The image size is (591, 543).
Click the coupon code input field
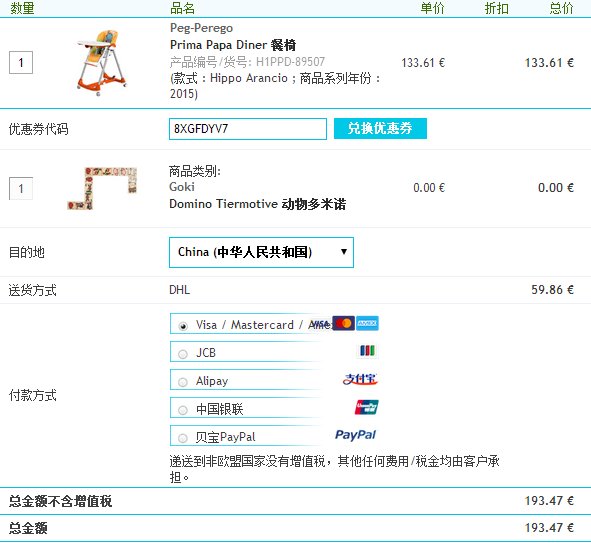pos(248,129)
